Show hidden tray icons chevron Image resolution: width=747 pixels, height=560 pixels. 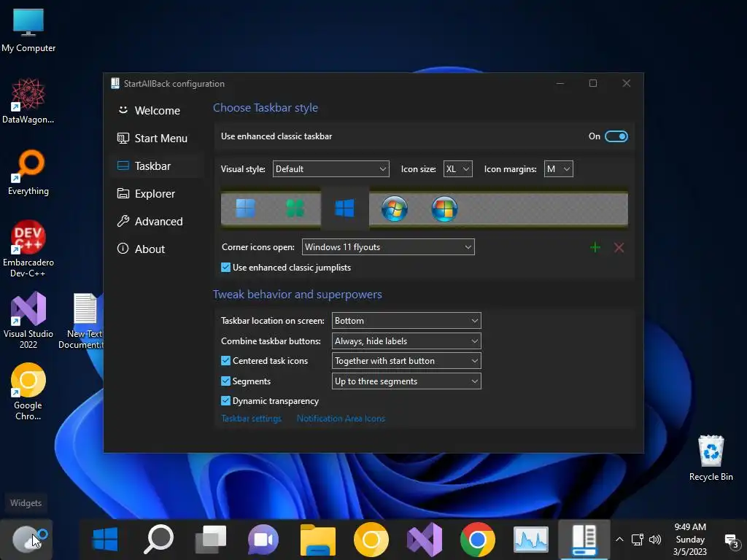point(619,540)
